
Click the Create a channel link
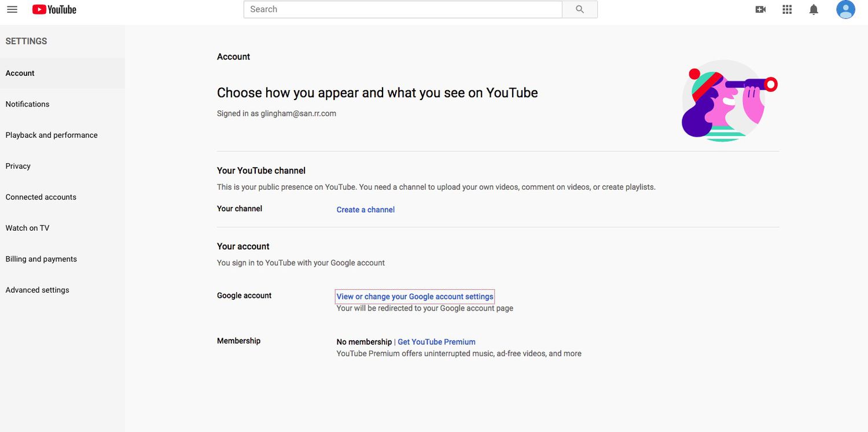coord(366,210)
